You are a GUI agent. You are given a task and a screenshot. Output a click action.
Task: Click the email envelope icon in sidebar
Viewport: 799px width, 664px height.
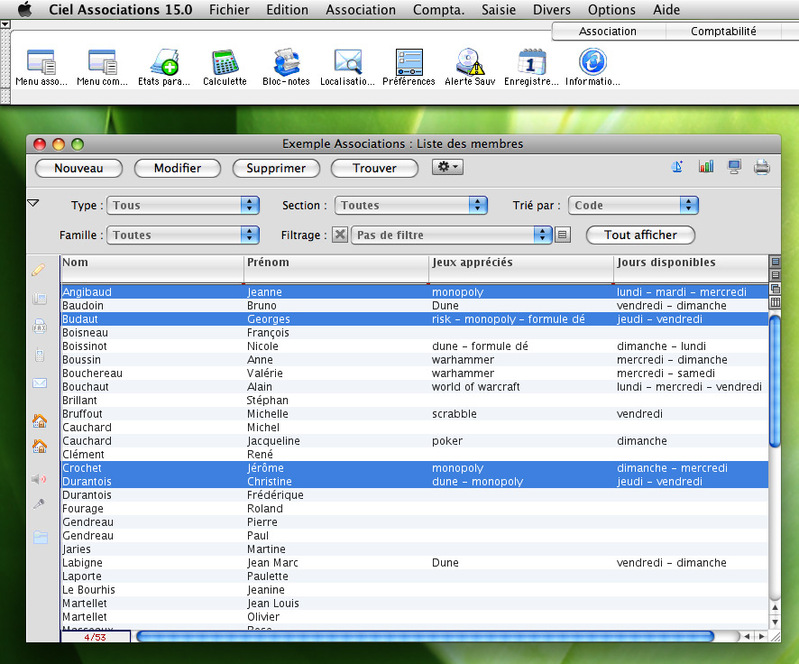(x=39, y=383)
